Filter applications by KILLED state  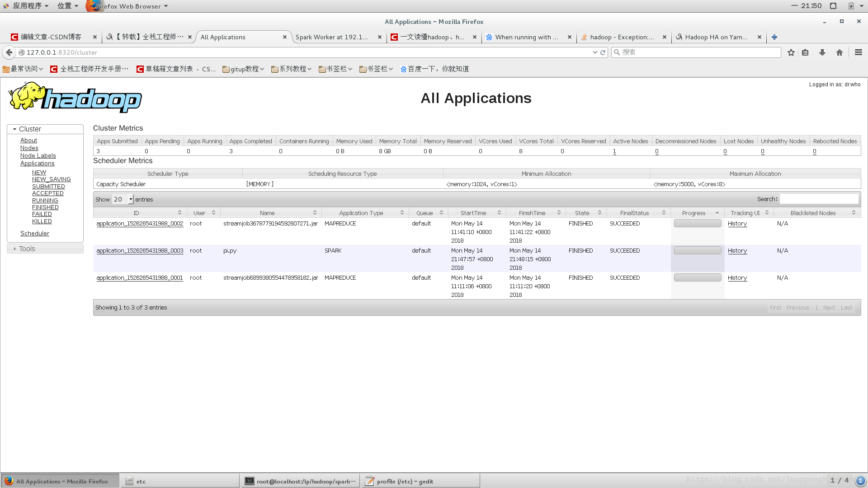click(42, 221)
